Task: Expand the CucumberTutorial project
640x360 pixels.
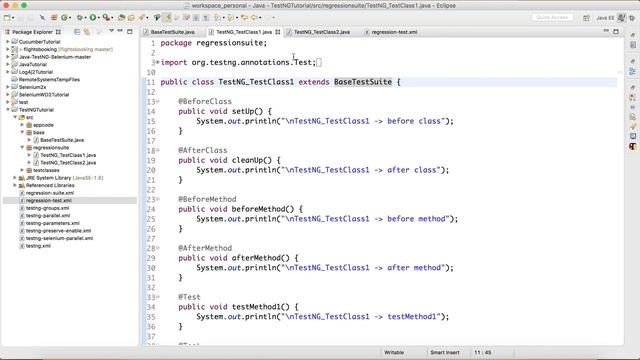Action: click(7, 42)
